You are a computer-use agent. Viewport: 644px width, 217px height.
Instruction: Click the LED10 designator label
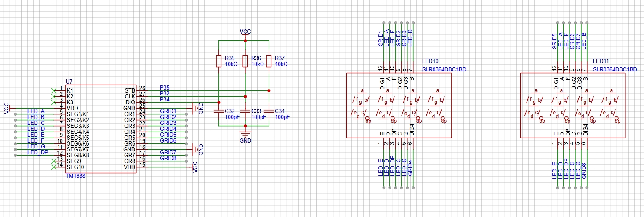coord(430,61)
